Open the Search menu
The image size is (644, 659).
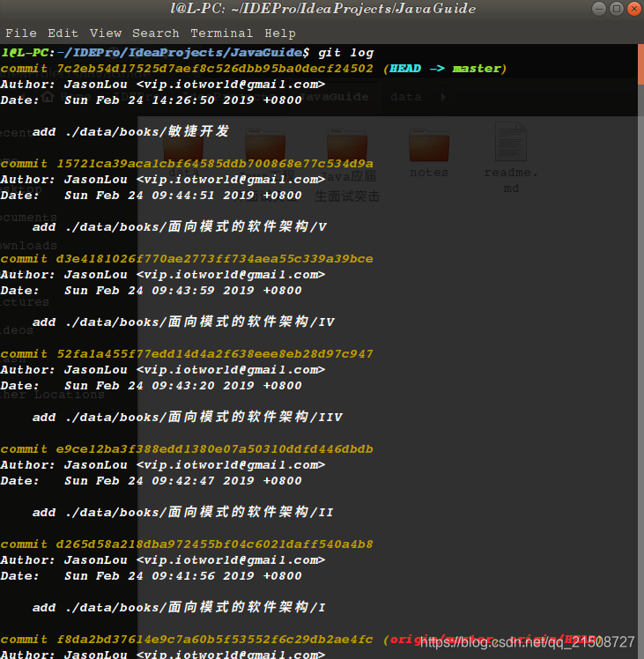pyautogui.click(x=156, y=33)
